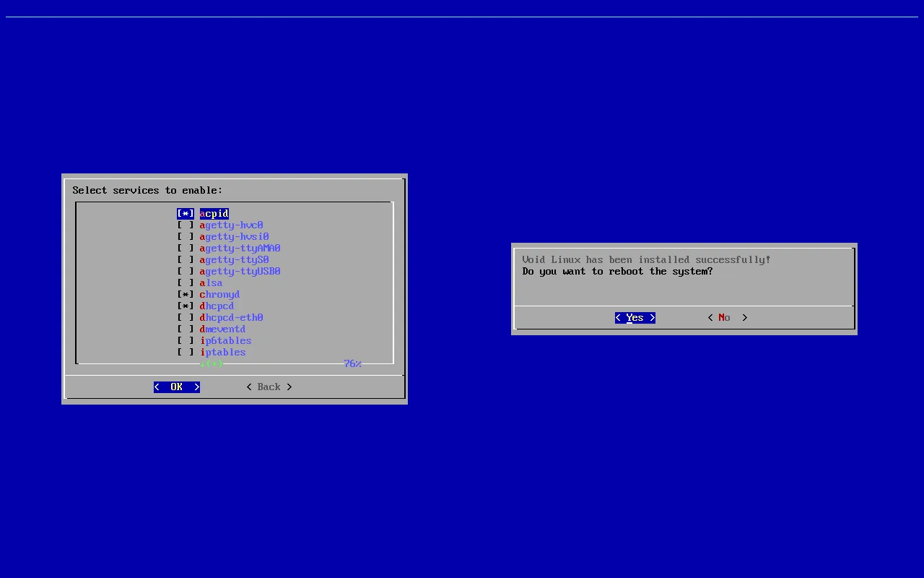Viewport: 924px width, 578px height.
Task: Click the 'Do you want to reboot' message
Action: pyautogui.click(x=618, y=272)
